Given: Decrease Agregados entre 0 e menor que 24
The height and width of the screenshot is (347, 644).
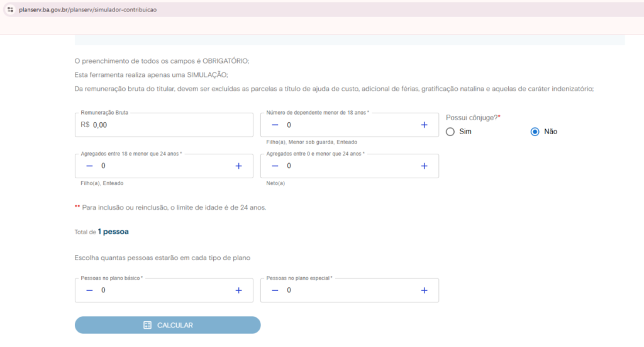Looking at the screenshot, I should point(275,166).
